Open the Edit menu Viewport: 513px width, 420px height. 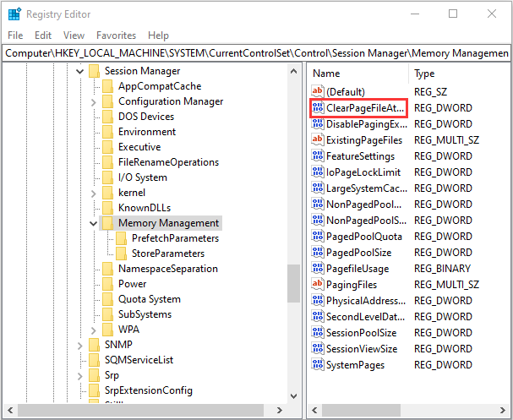point(44,35)
